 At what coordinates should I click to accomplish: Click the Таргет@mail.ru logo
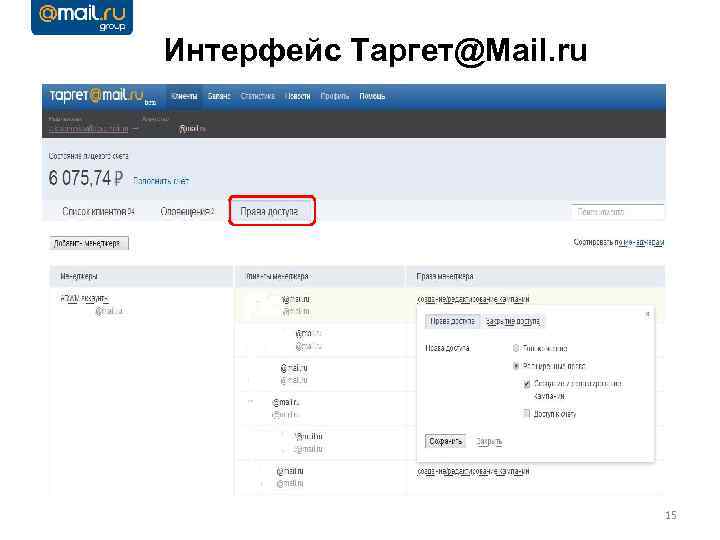point(103,96)
